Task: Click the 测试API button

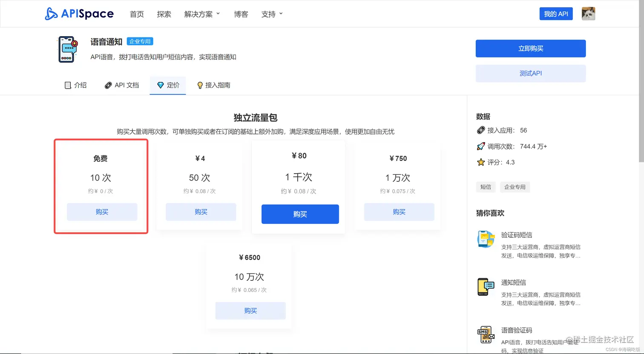Action: tap(530, 73)
